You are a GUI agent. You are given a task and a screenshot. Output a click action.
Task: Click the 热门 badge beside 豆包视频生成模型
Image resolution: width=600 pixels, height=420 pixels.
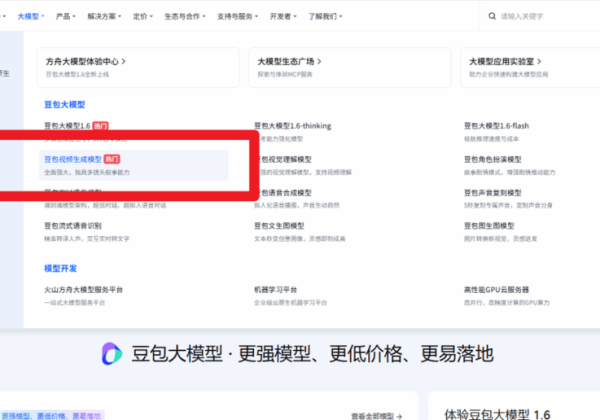pyautogui.click(x=112, y=159)
